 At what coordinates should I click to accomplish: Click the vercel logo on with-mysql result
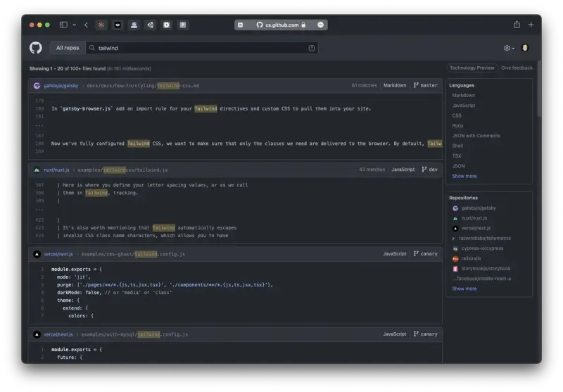tap(37, 334)
